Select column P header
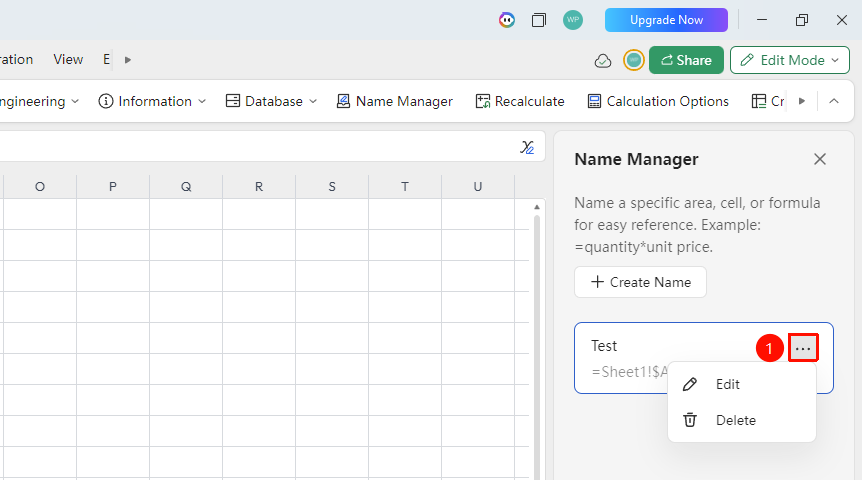Image resolution: width=862 pixels, height=480 pixels. pos(113,186)
